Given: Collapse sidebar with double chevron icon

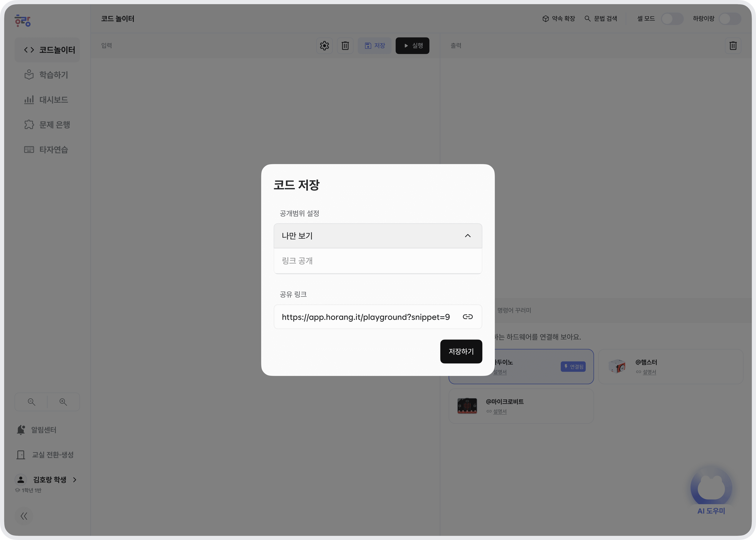Looking at the screenshot, I should tap(24, 516).
